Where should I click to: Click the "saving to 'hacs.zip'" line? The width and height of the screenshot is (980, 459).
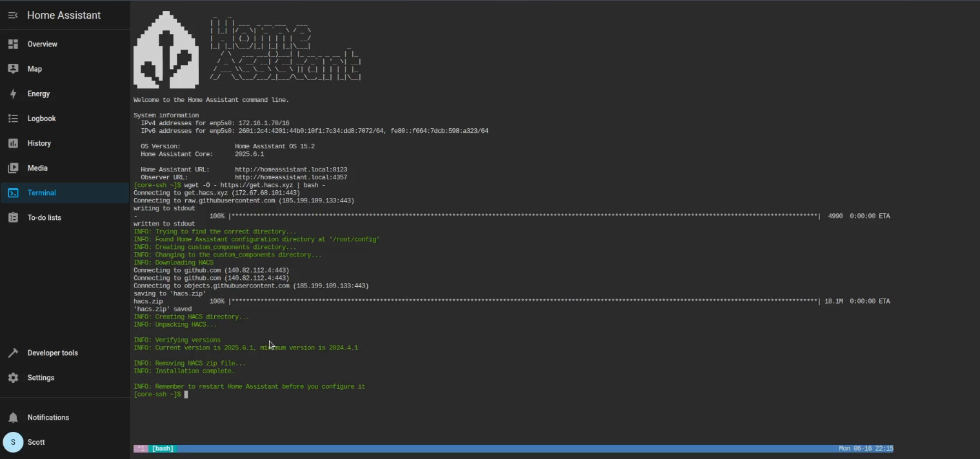coord(170,294)
